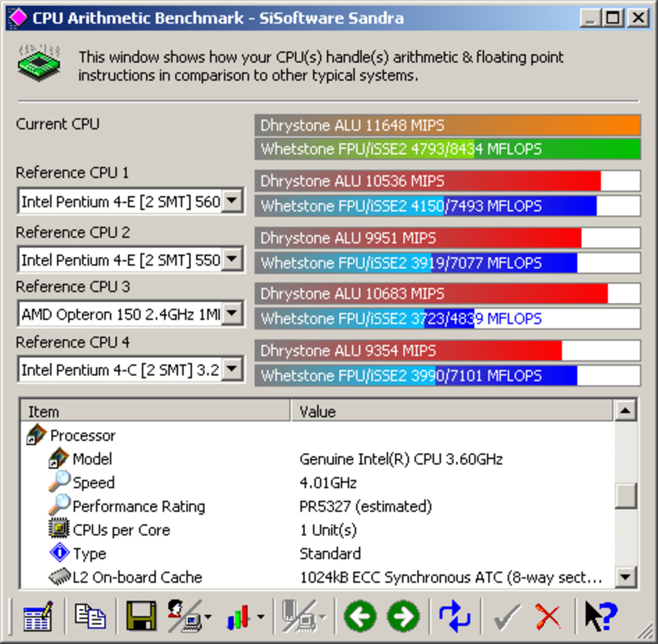Click the Processor tree node icon
Screen dimensions: 658x644
tap(36, 435)
